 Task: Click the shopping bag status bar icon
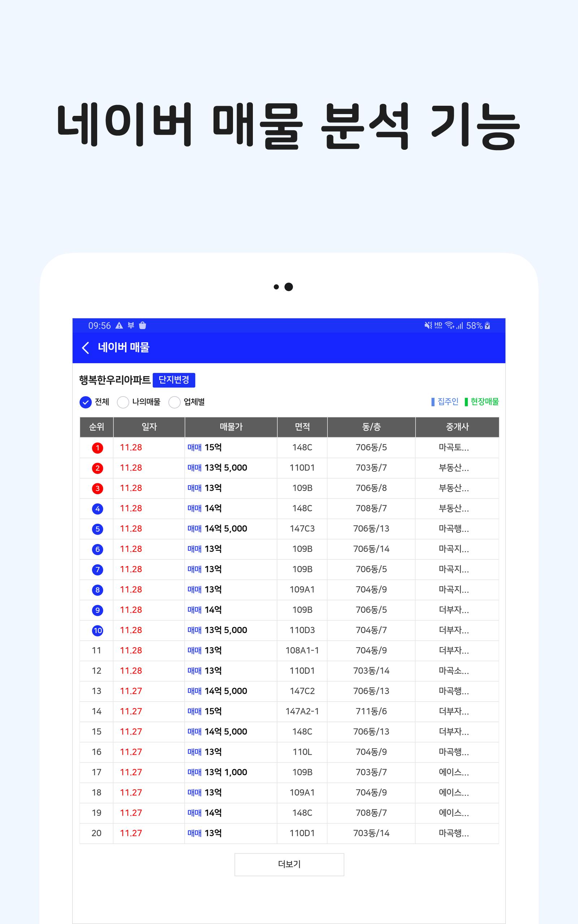tap(143, 325)
